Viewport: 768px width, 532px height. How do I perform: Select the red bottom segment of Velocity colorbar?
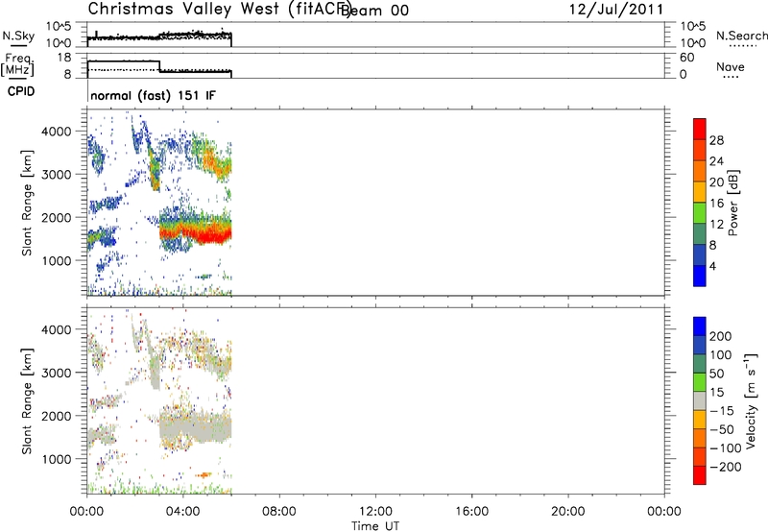click(x=700, y=475)
